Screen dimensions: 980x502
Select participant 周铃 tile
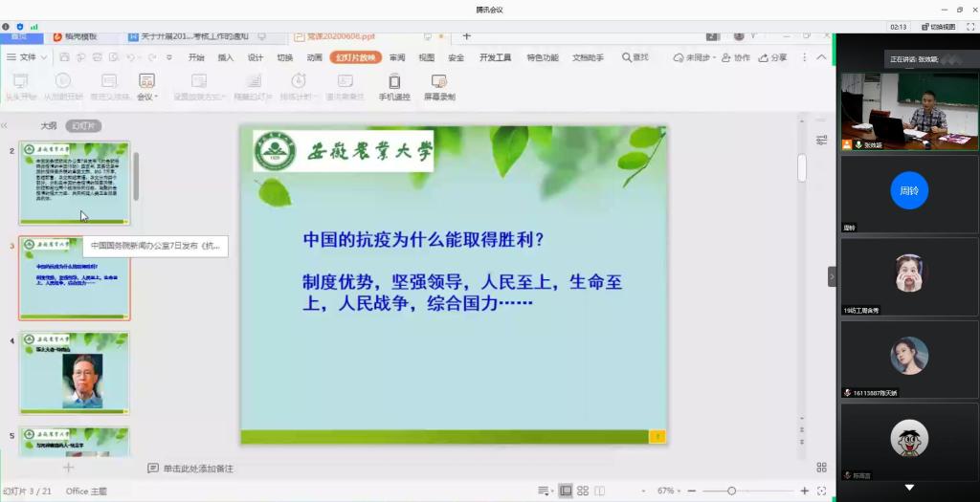(909, 194)
